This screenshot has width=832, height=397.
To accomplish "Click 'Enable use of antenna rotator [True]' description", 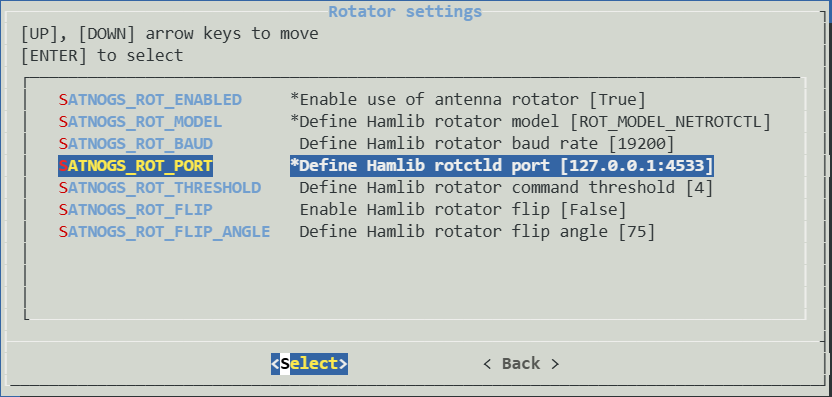I will 468,100.
